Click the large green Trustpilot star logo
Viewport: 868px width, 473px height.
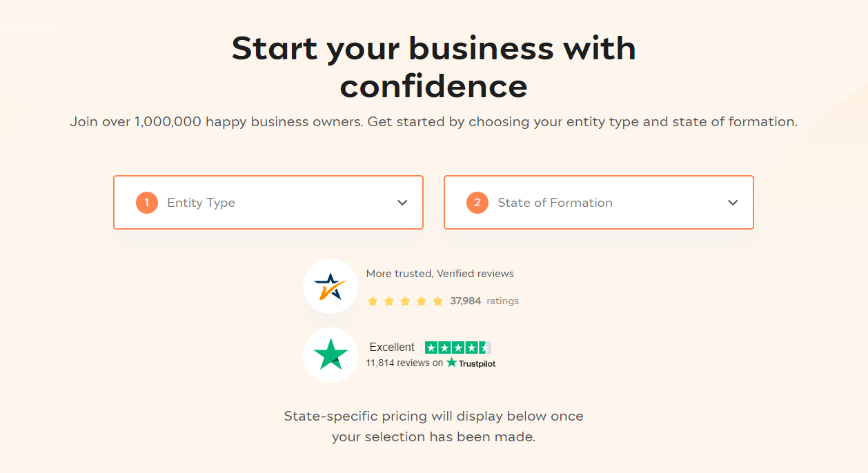tap(331, 354)
